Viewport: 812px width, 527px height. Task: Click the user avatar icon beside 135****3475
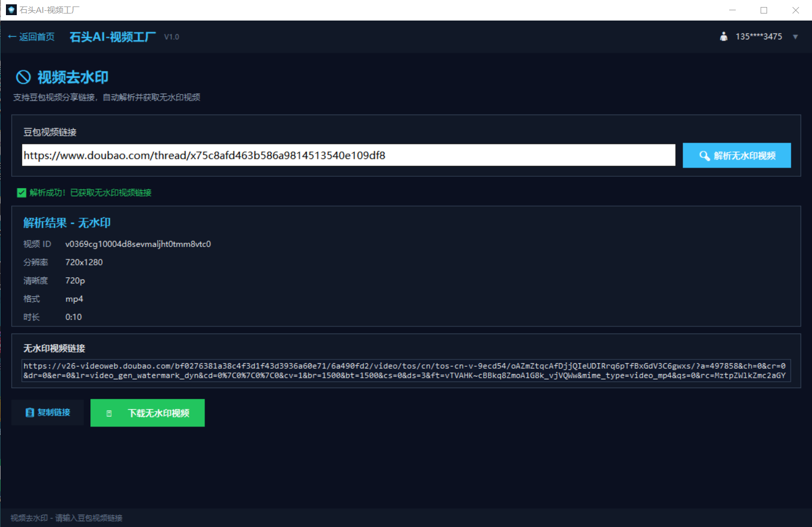point(724,37)
